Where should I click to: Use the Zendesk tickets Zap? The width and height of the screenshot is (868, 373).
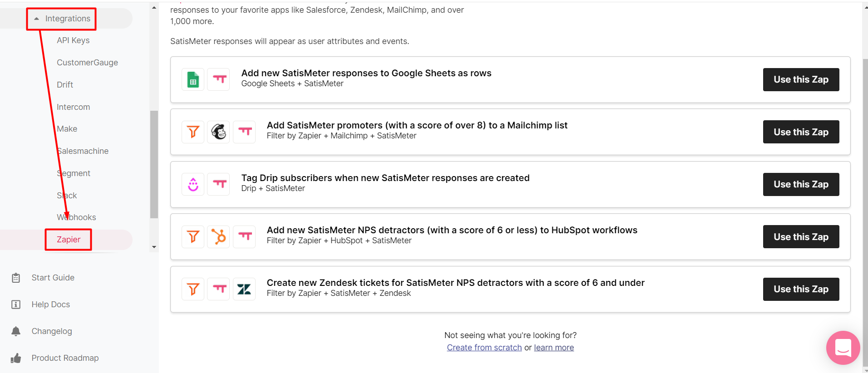(801, 289)
